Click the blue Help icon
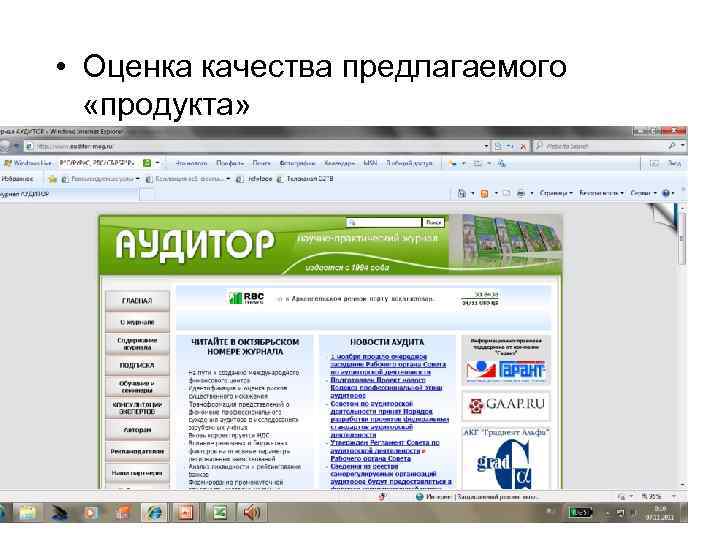 click(666, 193)
